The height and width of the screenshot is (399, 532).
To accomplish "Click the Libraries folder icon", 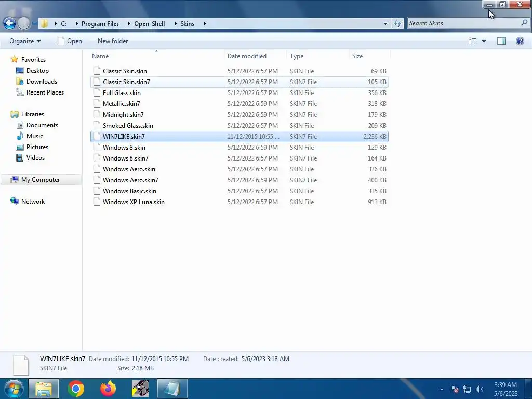I will [14, 114].
